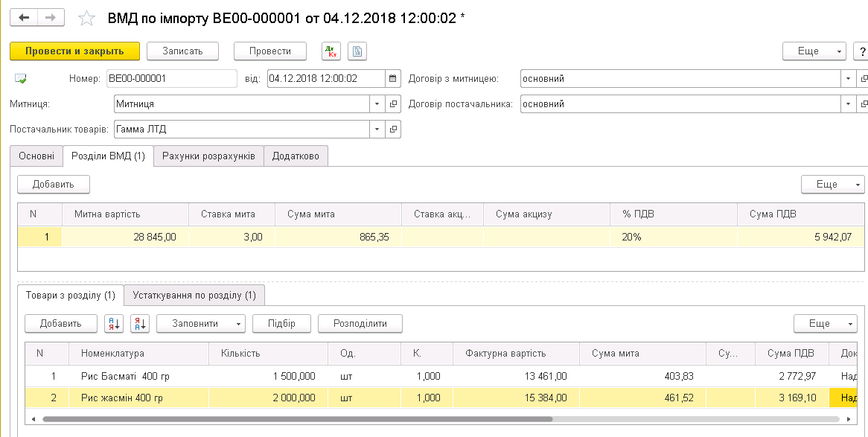This screenshot has height=437, width=868.
Task: Go back with the left arrow button
Action: coord(24,18)
